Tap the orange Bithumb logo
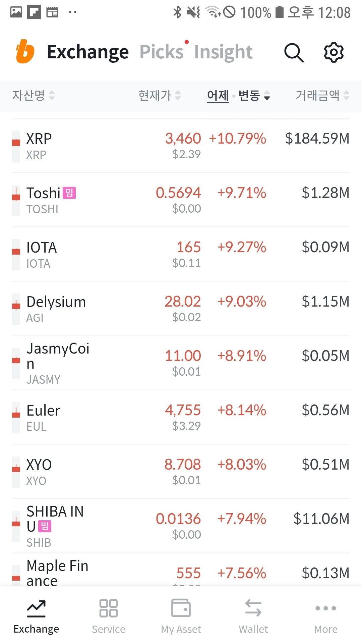362x644 pixels. 25,52
